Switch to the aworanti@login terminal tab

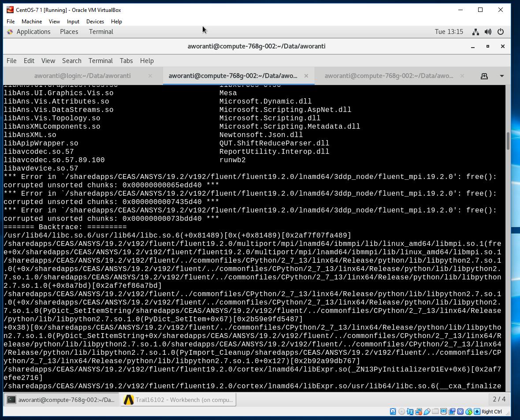click(82, 76)
